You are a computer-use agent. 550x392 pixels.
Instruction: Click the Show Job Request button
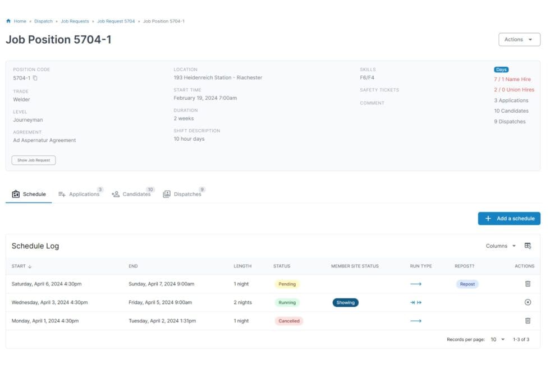point(33,160)
